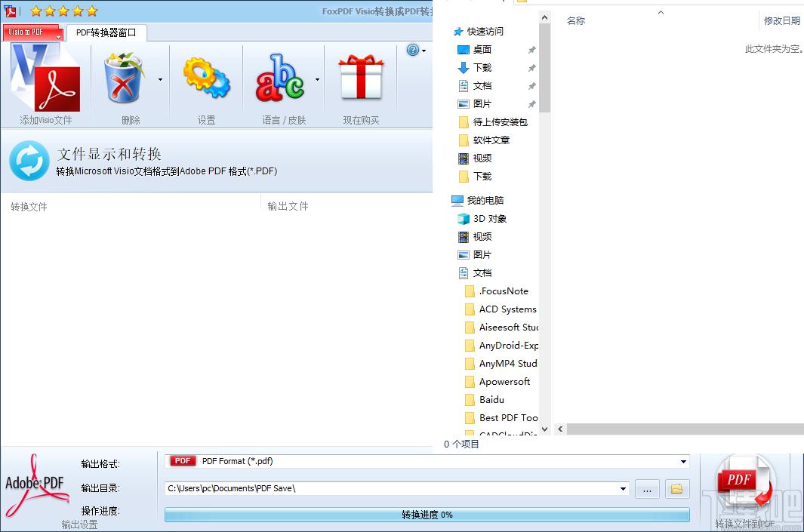804x532 pixels.
Task: Open the pinned 图片 in quick access
Action: point(474,104)
